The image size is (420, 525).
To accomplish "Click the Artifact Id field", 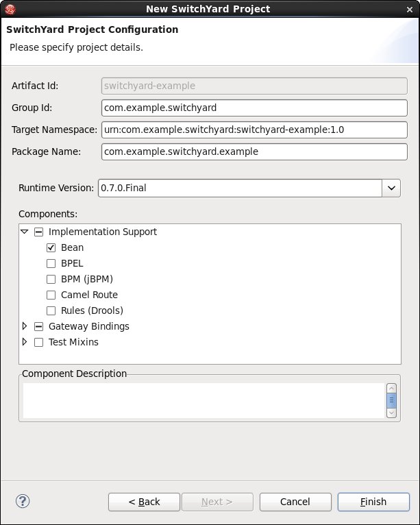I will click(254, 86).
